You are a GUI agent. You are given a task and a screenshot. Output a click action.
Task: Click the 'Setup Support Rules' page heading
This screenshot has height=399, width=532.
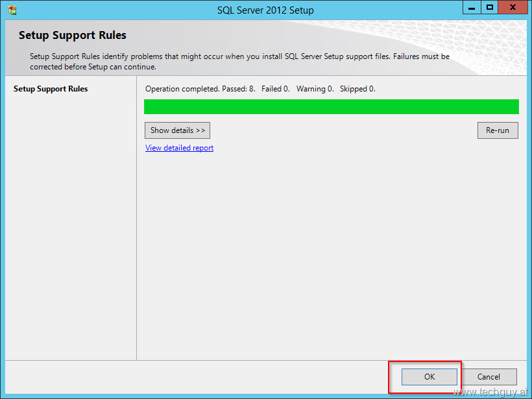pyautogui.click(x=72, y=35)
